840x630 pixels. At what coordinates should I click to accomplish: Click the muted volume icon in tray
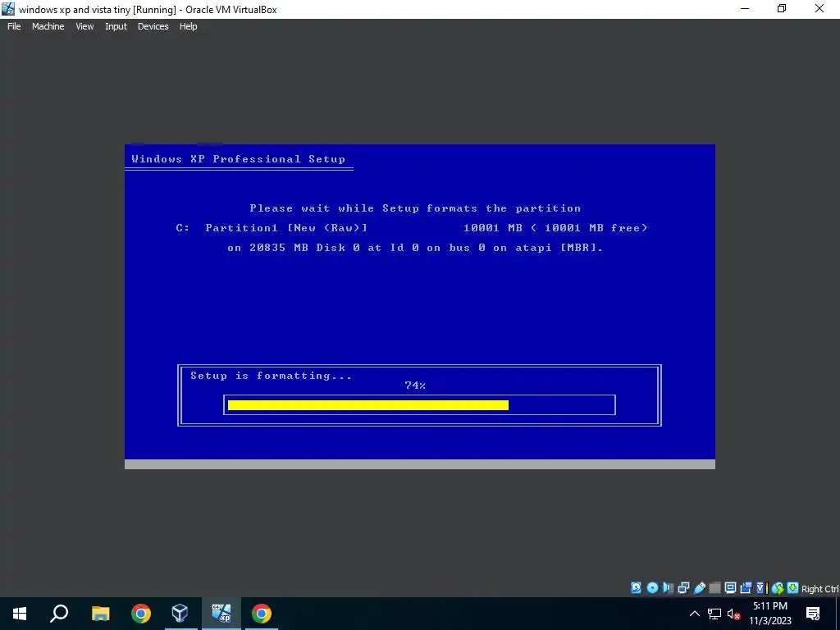(734, 614)
